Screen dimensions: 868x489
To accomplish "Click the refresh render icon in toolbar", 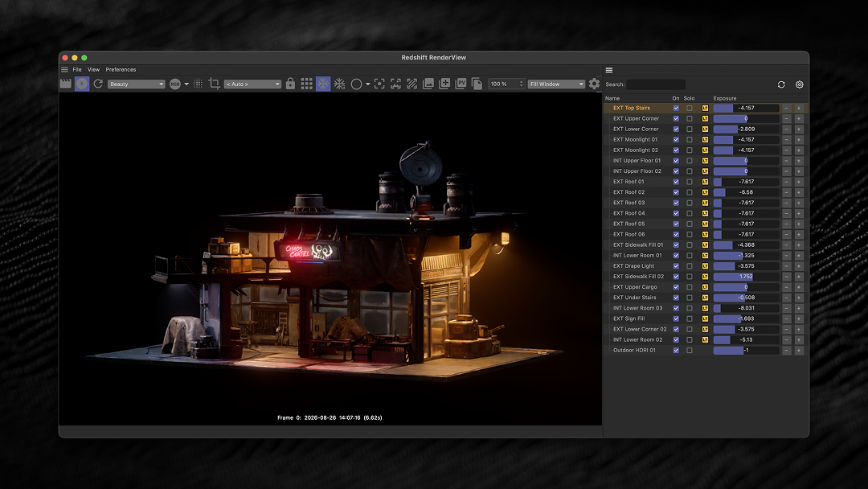I will (x=98, y=84).
